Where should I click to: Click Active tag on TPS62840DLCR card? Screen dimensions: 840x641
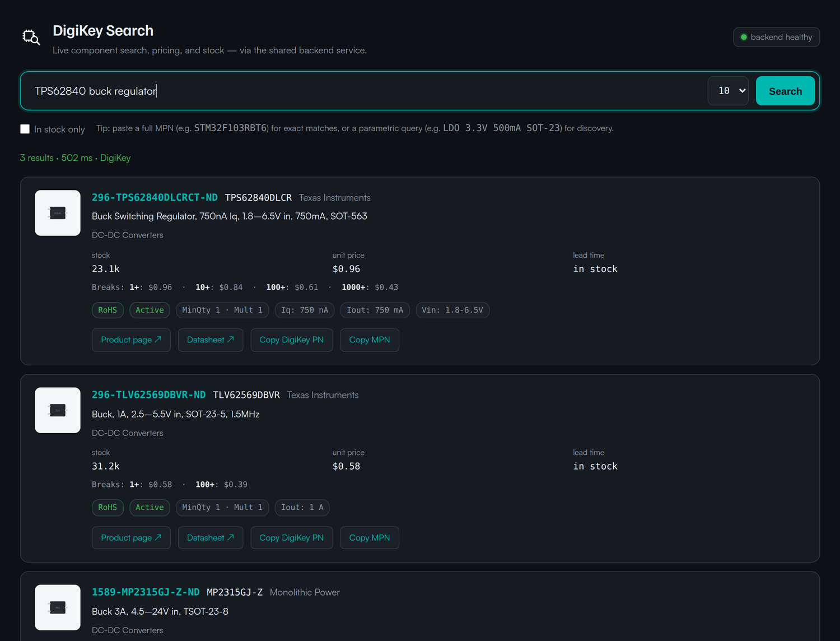(150, 310)
